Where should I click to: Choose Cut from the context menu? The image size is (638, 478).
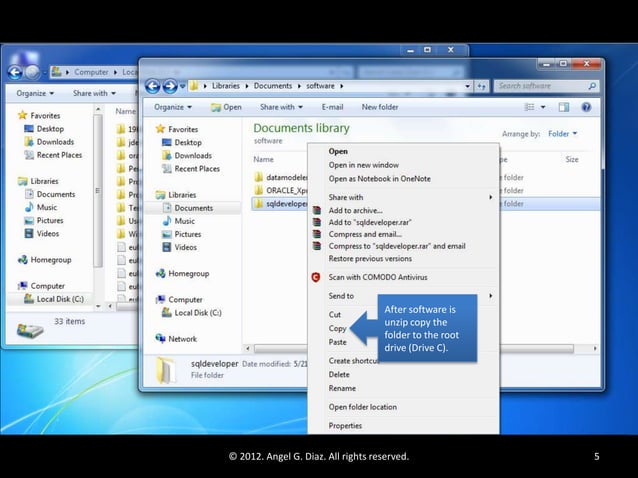[334, 315]
